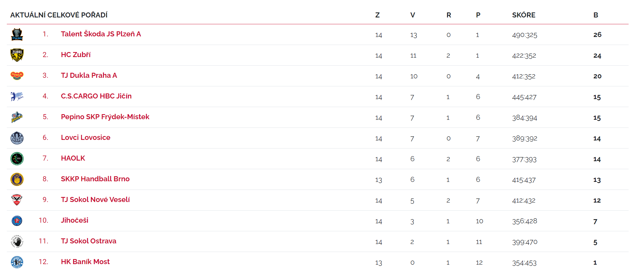Screen dimensions: 644x278
Task: Open the HC Zubří team page
Action: [76, 55]
